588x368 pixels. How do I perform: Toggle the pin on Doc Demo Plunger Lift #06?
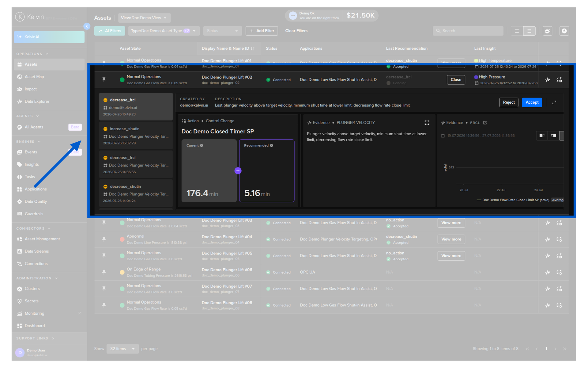pyautogui.click(x=104, y=272)
